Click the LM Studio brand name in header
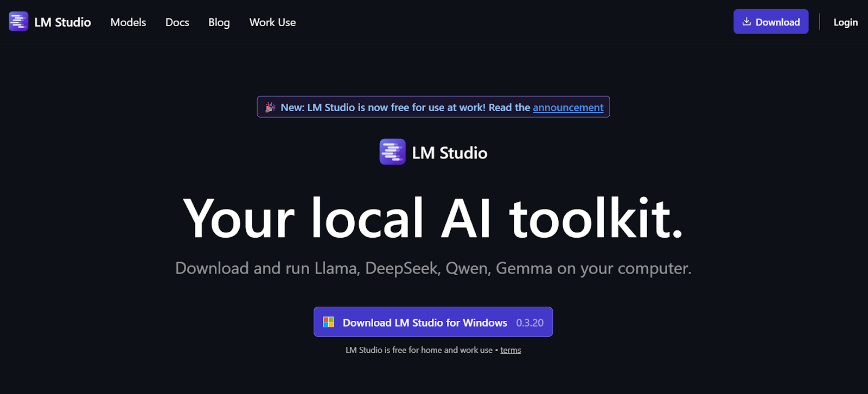 [x=62, y=22]
